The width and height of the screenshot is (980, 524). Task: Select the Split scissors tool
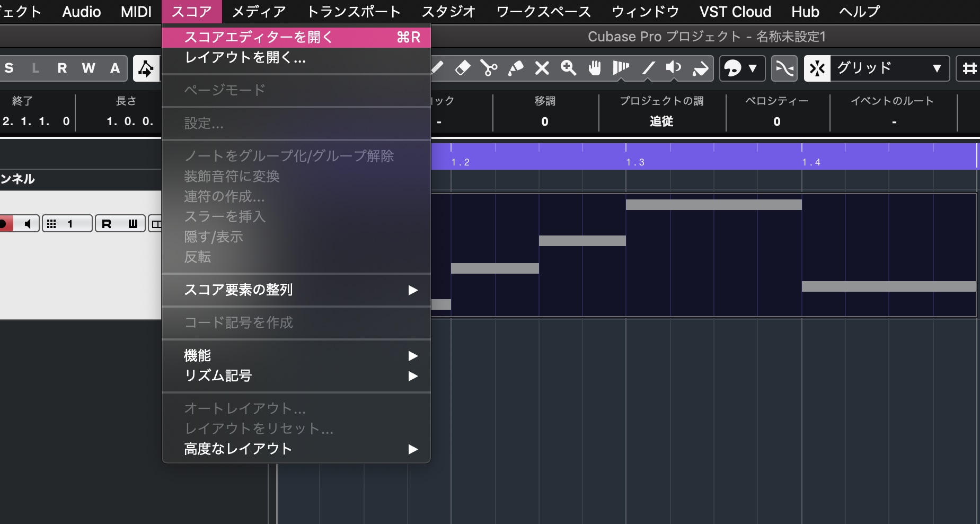pos(489,68)
